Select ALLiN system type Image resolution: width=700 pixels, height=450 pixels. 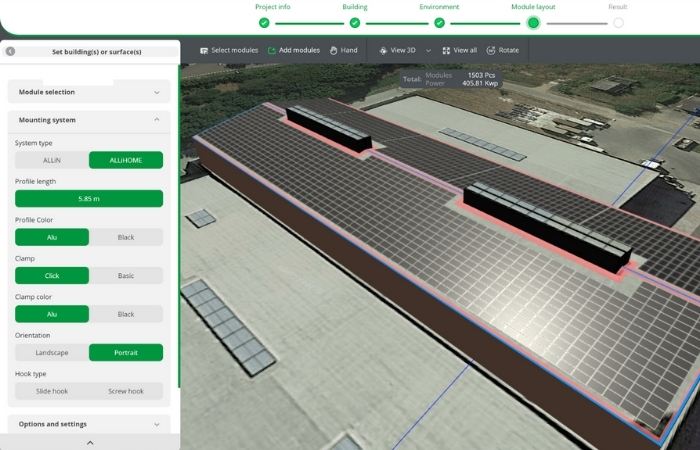pos(52,160)
